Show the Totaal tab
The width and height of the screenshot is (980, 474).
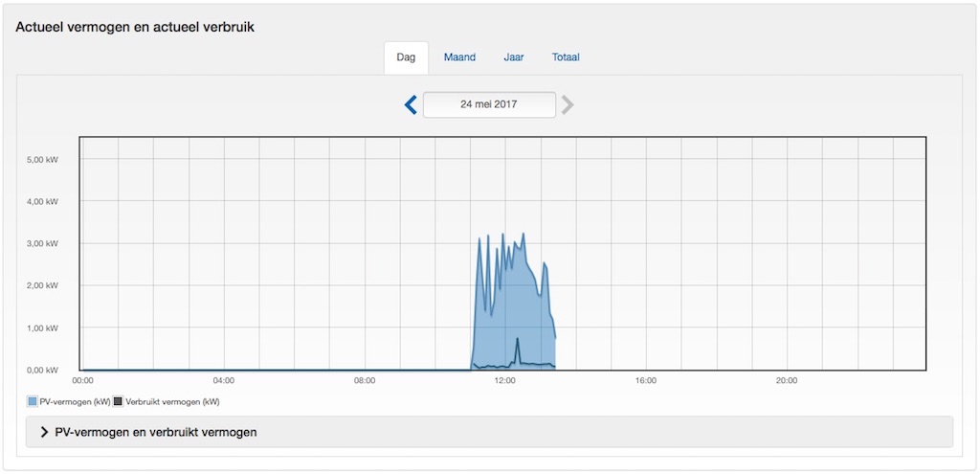[x=566, y=57]
